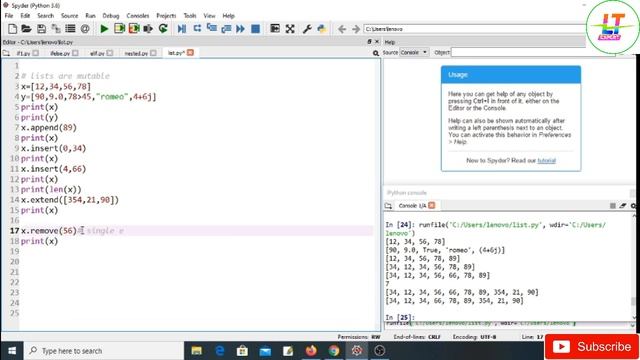Open the Run menu

90,16
